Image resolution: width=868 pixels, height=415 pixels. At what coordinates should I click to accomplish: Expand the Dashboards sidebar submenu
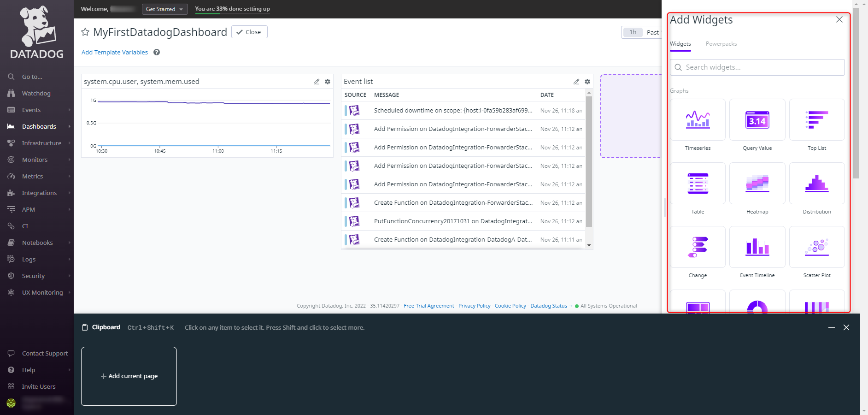[70, 126]
